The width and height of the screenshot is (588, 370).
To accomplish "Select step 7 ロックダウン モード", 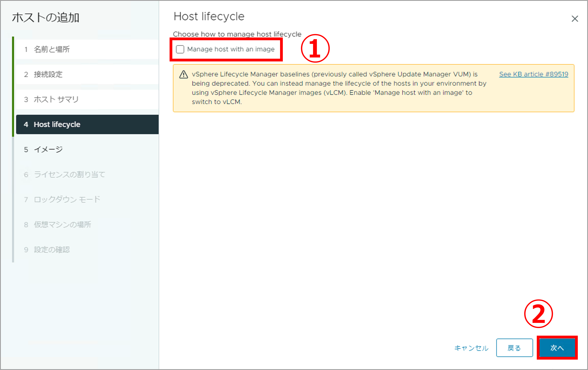I will click(67, 200).
